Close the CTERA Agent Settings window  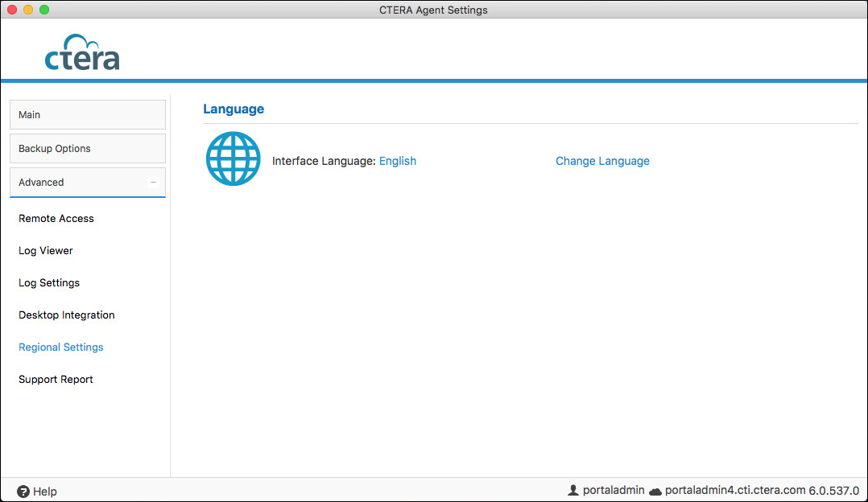click(x=12, y=10)
